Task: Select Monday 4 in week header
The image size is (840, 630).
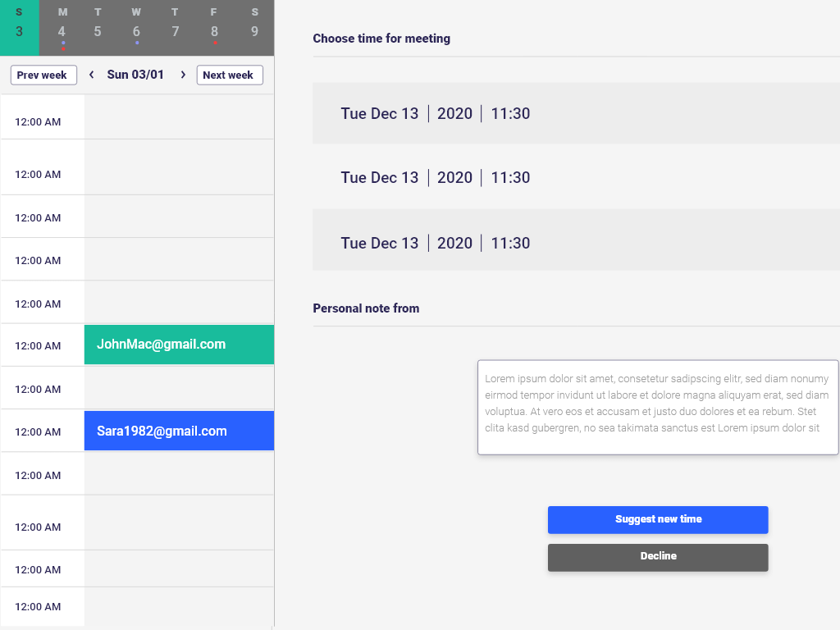Action: click(62, 27)
